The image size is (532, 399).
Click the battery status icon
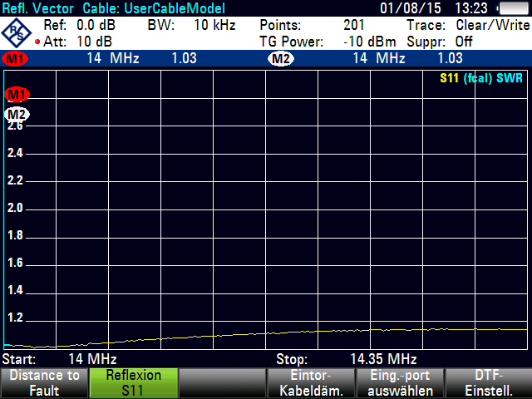(x=511, y=8)
